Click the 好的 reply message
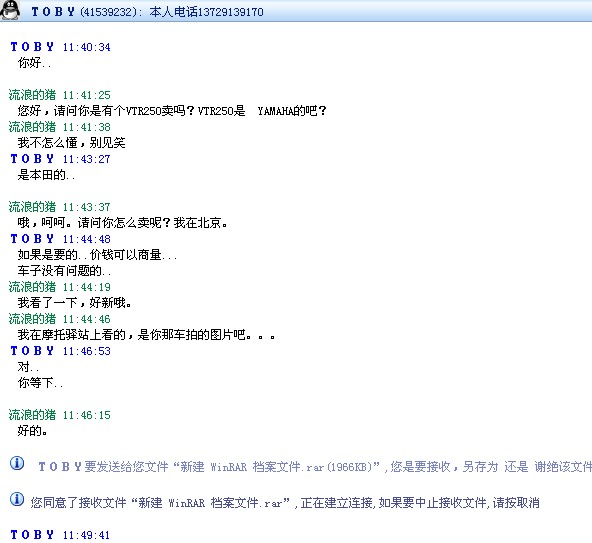The height and width of the screenshot is (543, 592). pyautogui.click(x=32, y=430)
